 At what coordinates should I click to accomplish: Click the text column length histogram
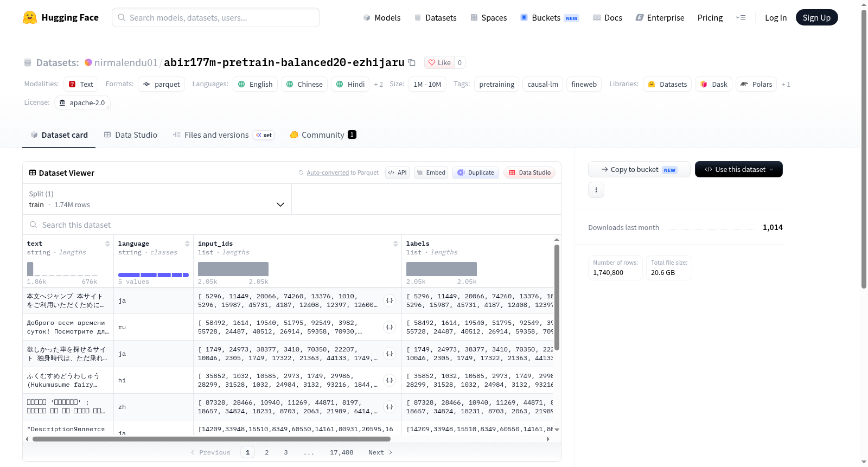(x=62, y=269)
